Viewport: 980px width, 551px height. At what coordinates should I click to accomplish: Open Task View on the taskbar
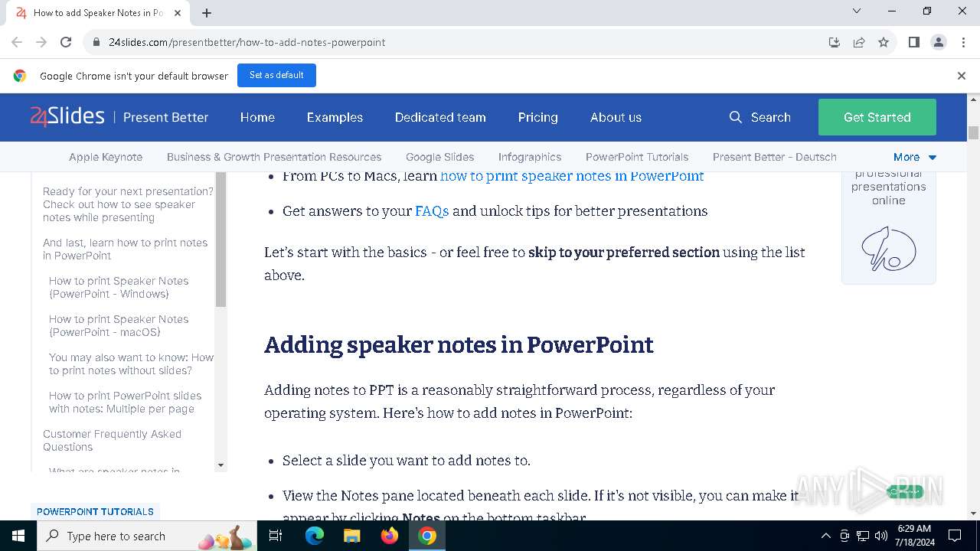click(x=276, y=536)
